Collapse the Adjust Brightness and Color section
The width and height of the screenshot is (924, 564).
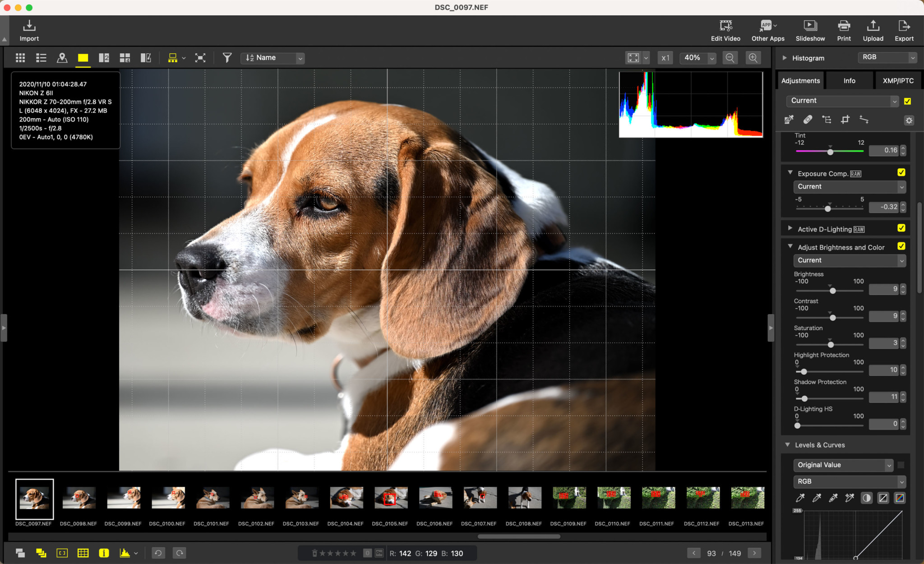(x=790, y=246)
